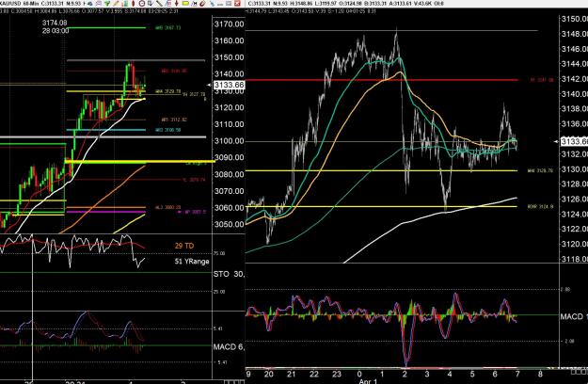Click the 'Apr 1' date label on time axis

click(368, 381)
